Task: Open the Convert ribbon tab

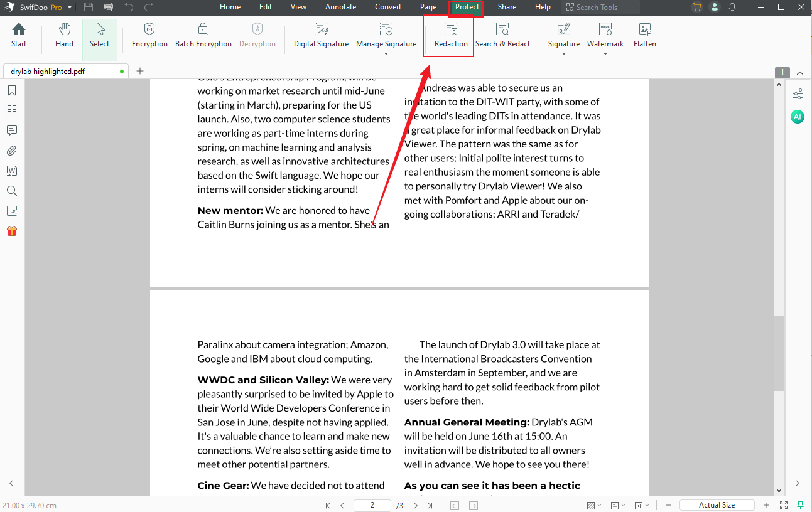Action: (387, 7)
